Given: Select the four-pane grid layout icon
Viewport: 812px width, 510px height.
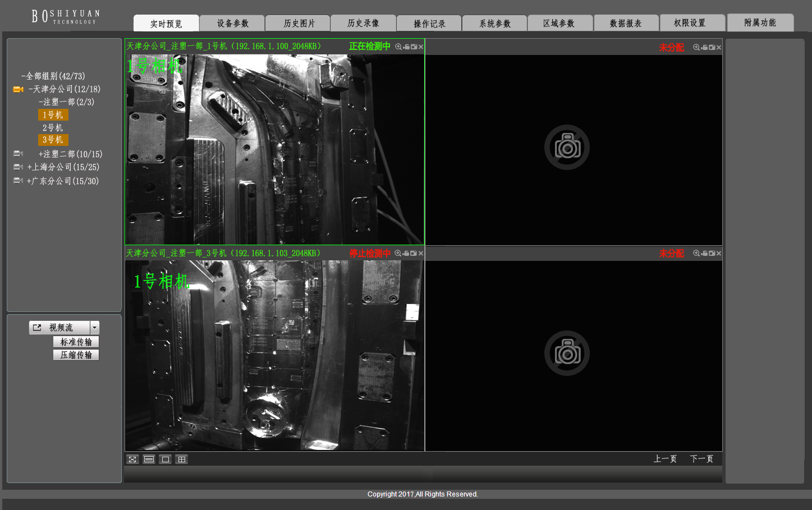Looking at the screenshot, I should coord(181,460).
